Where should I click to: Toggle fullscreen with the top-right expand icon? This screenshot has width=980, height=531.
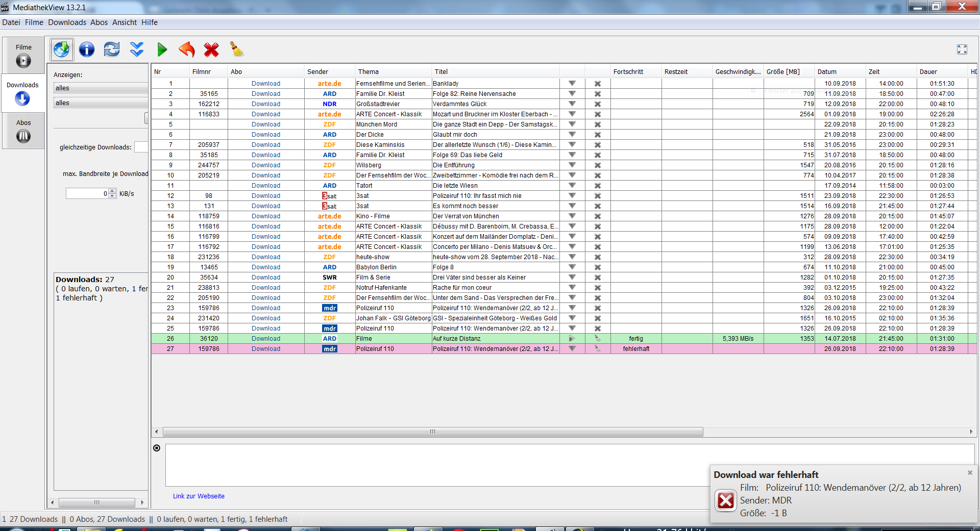click(x=962, y=49)
